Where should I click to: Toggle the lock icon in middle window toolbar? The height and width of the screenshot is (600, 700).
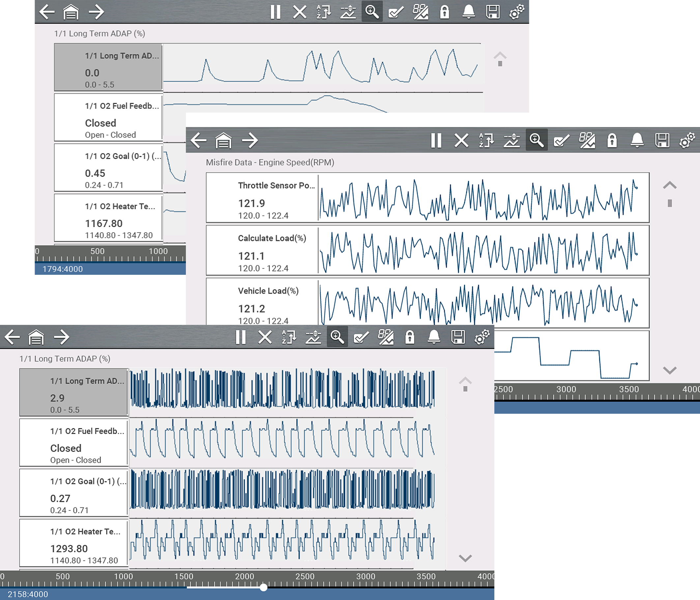[x=612, y=141]
